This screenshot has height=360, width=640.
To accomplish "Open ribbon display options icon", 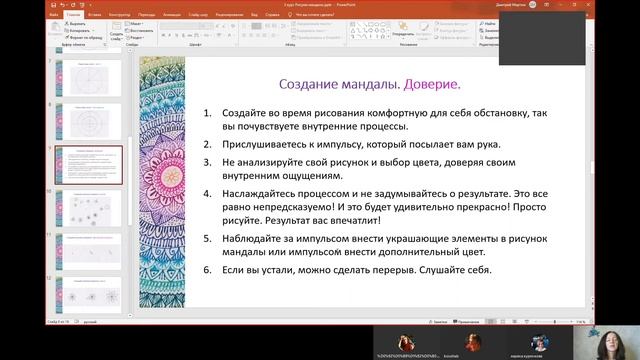I will 546,4.
